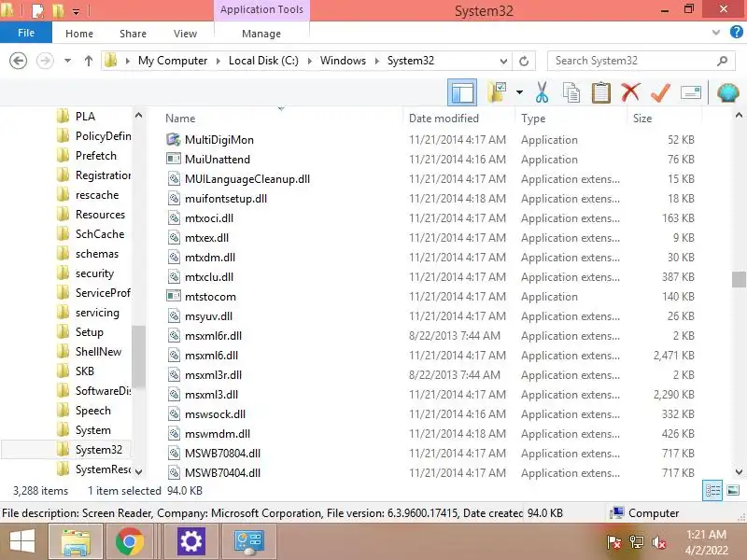
Task: Select the MultiDigiMon application file
Action: 219,139
